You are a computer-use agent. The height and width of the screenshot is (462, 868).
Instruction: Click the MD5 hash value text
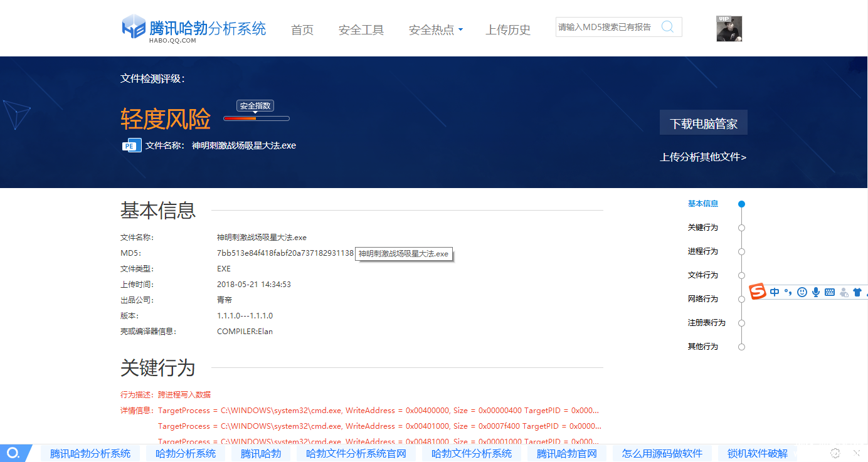coord(285,253)
